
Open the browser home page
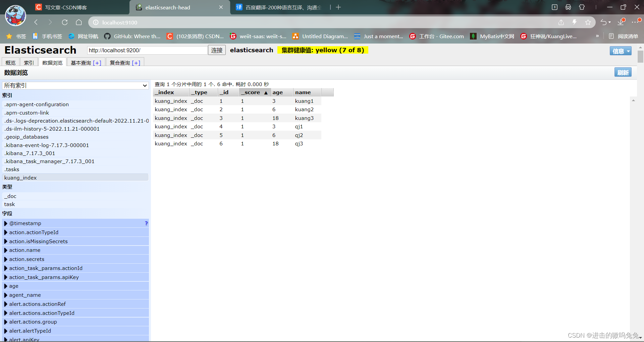point(79,22)
